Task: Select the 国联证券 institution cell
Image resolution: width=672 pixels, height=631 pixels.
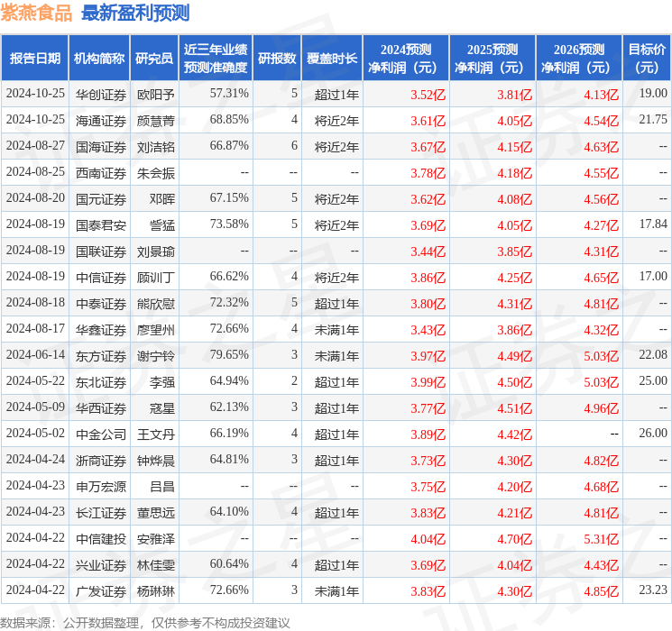Action: coord(101,251)
